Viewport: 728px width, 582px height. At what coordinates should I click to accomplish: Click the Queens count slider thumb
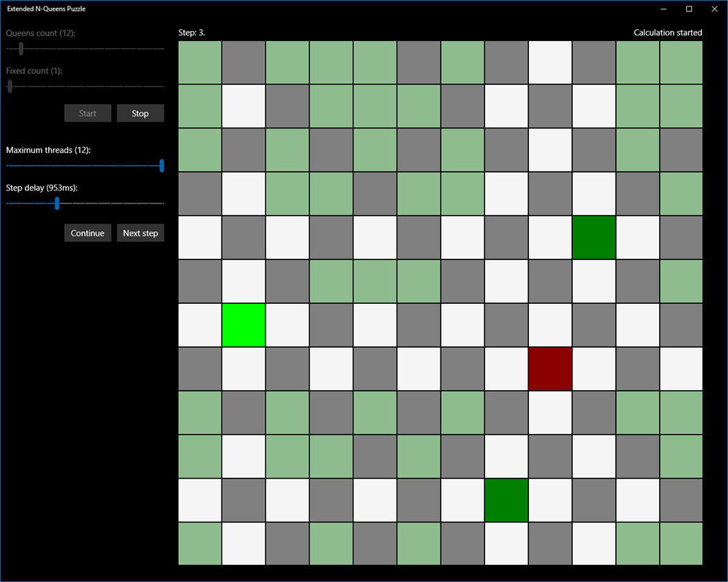21,49
